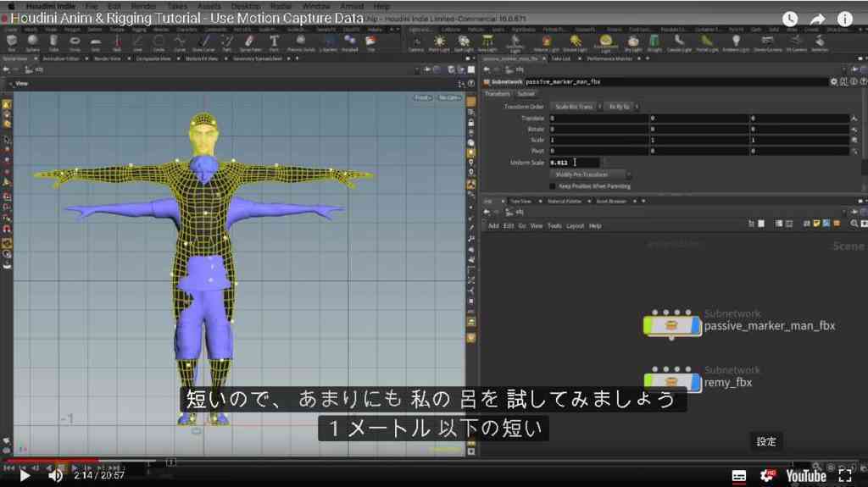Switch to the Animation Editor tab
The image size is (868, 487).
(61, 58)
